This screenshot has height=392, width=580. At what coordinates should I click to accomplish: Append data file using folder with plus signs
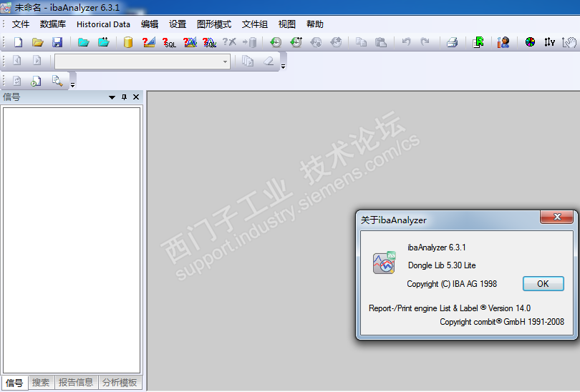tap(104, 42)
